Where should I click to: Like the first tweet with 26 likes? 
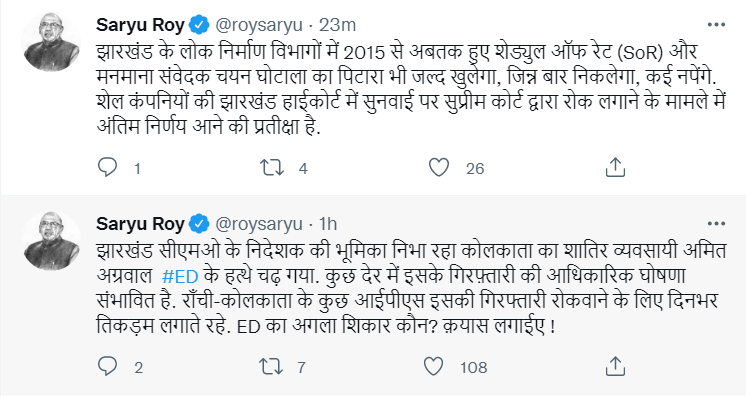coord(439,168)
